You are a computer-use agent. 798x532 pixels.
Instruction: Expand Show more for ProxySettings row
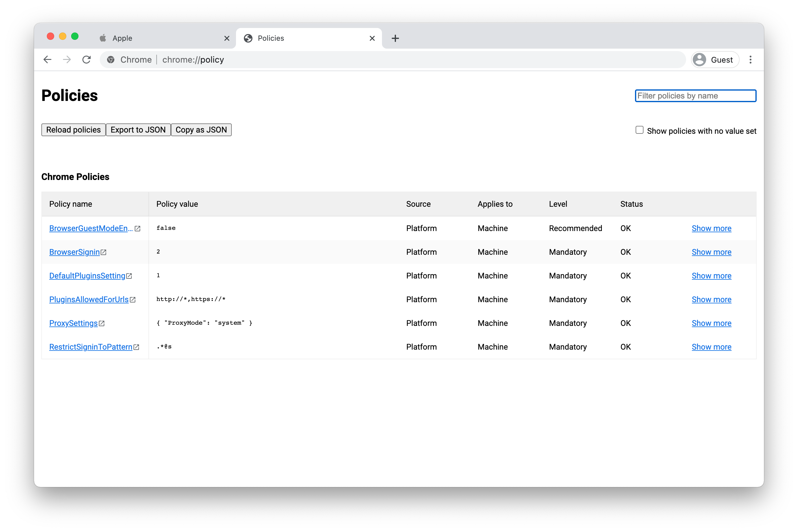pos(711,323)
